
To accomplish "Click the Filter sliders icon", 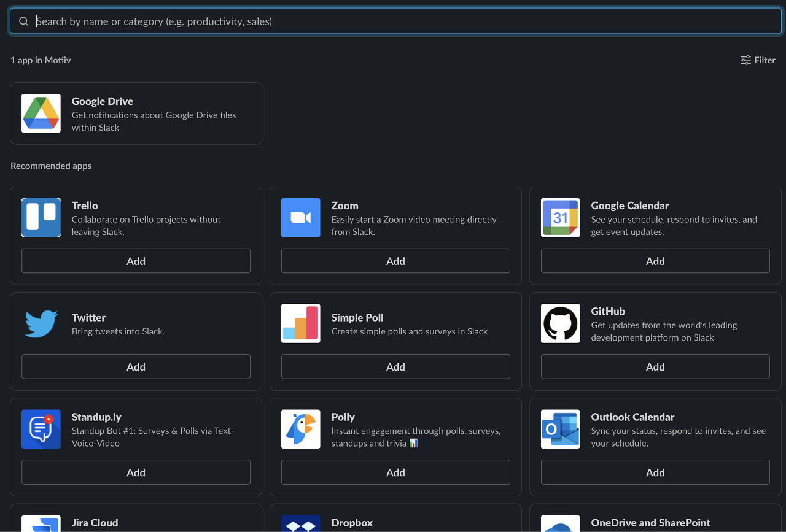I will click(745, 60).
